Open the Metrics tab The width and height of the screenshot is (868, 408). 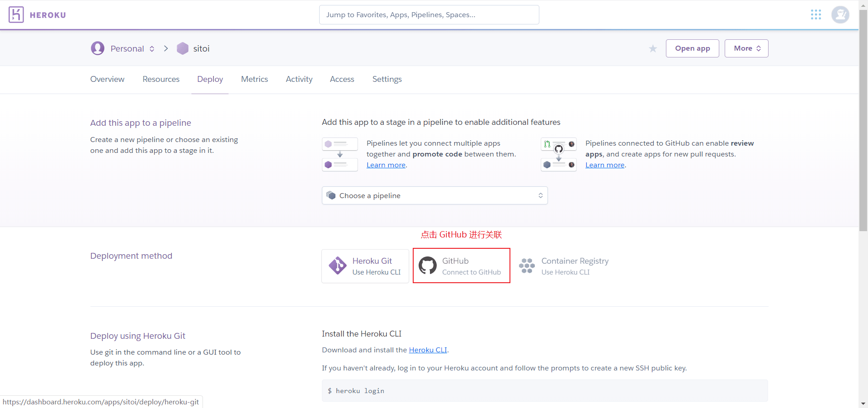(x=254, y=79)
